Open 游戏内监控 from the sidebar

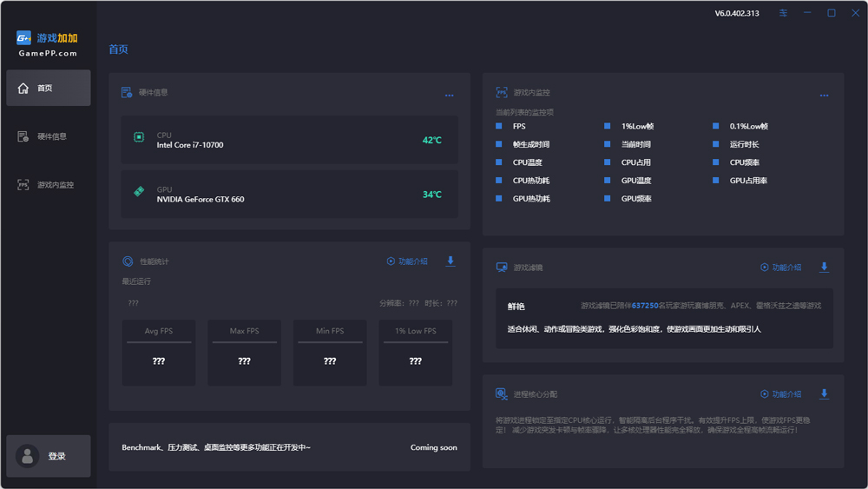[49, 185]
